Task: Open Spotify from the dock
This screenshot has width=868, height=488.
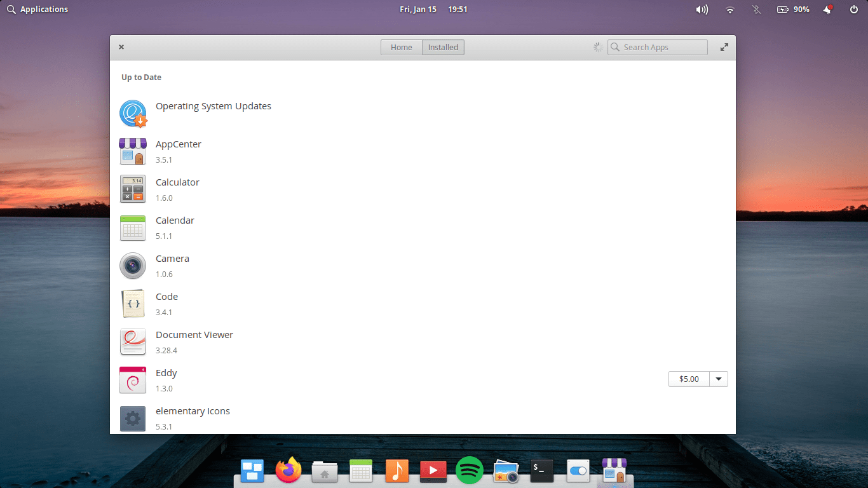Action: (470, 471)
